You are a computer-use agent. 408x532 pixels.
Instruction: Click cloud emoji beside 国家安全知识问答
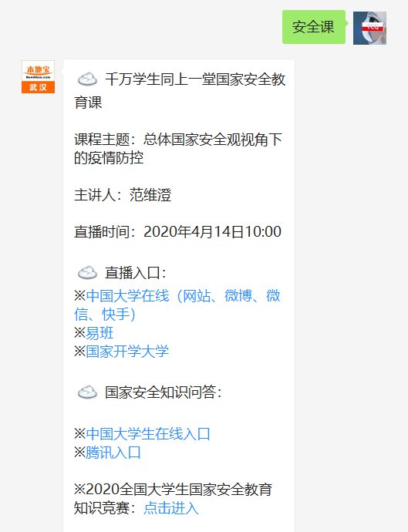tap(87, 392)
